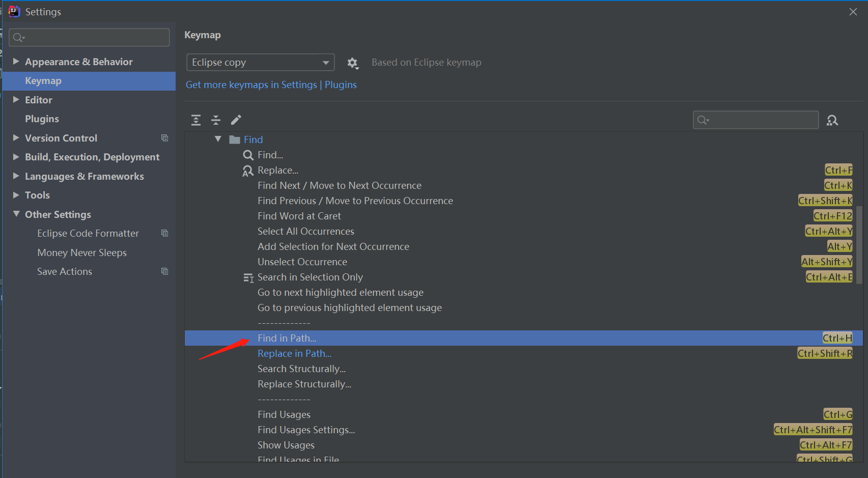Click the search icon in settings search box
The height and width of the screenshot is (478, 868).
(x=19, y=38)
